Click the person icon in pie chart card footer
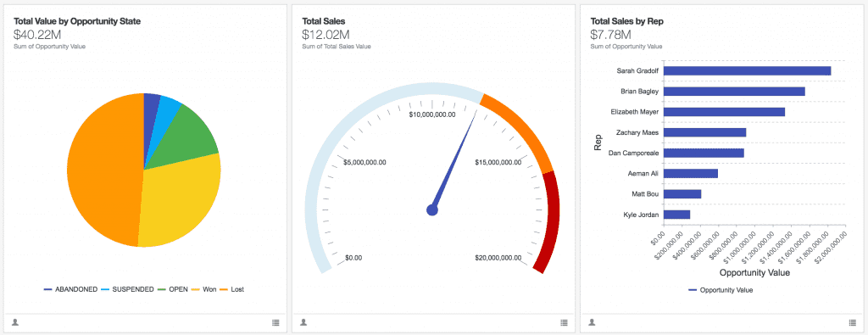The height and width of the screenshot is (335, 868). (x=15, y=321)
